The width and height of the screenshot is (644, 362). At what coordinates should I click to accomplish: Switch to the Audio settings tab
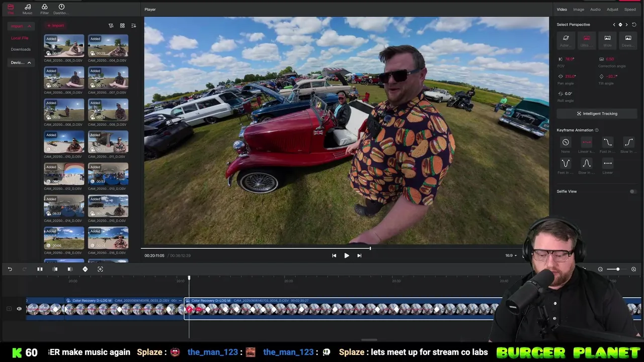pyautogui.click(x=595, y=10)
